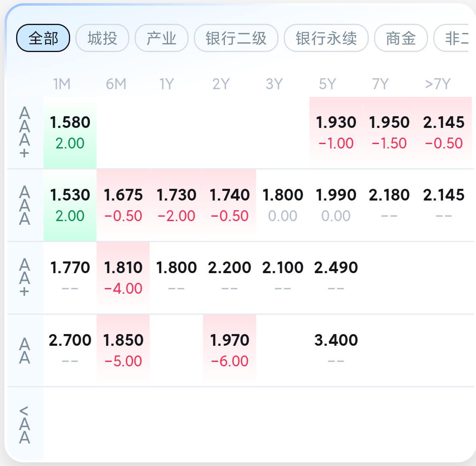Select the 商金 filter tab
Screen dimensions: 476x466
(401, 38)
